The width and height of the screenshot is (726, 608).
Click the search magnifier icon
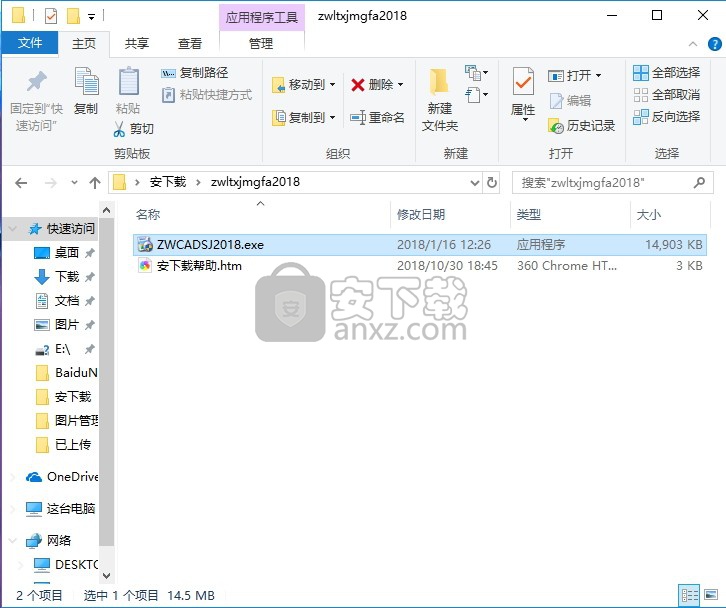(x=699, y=183)
